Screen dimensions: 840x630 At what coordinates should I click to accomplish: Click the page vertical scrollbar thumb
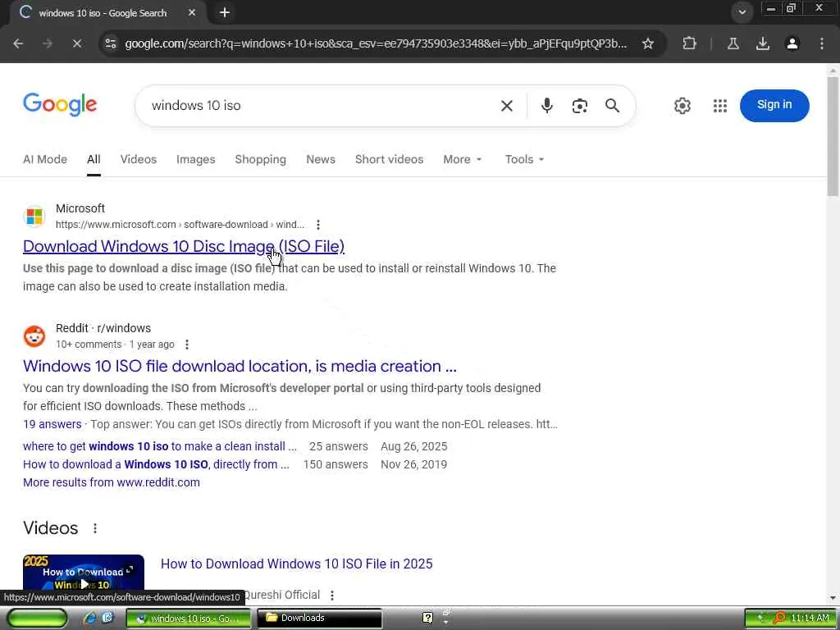click(x=833, y=135)
